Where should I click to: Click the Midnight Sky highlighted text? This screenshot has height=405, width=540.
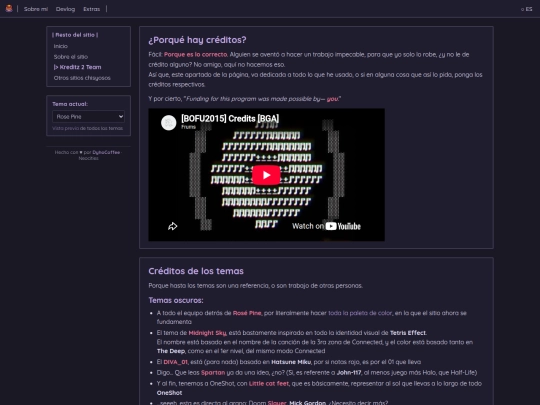207,333
